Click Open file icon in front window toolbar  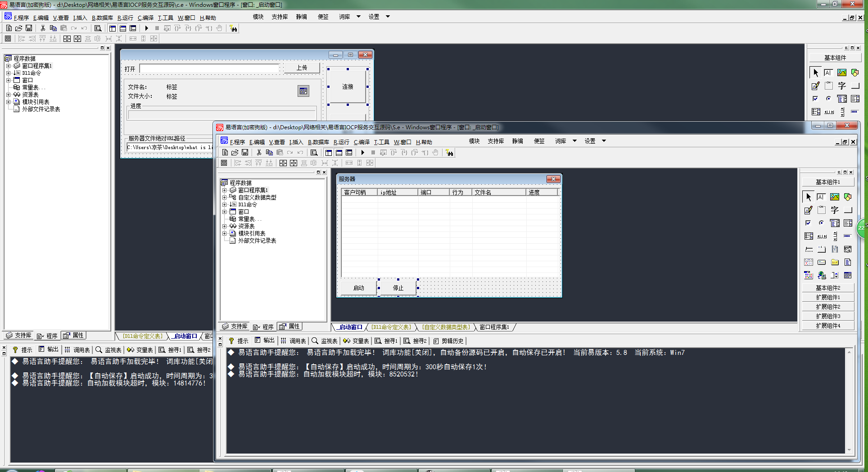pyautogui.click(x=235, y=153)
